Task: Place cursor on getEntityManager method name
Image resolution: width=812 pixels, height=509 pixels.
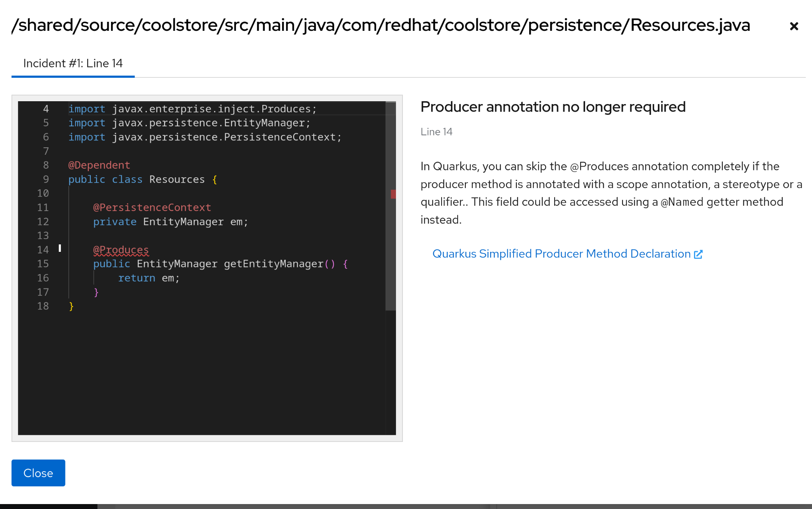Action: [x=273, y=264]
